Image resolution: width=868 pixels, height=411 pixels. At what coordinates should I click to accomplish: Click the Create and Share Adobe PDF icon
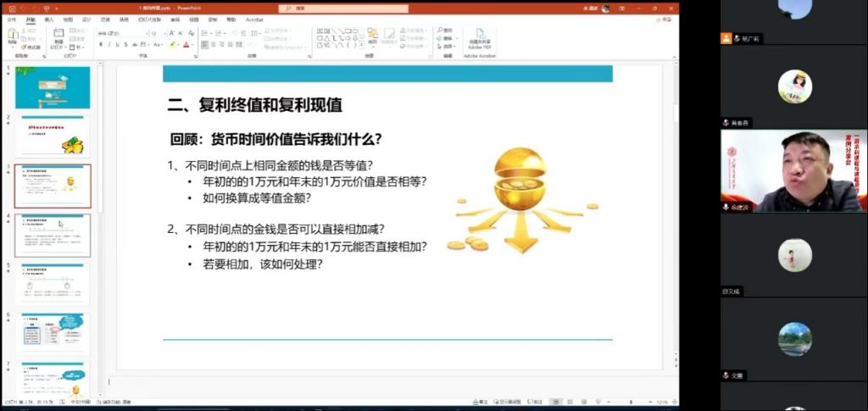(479, 37)
